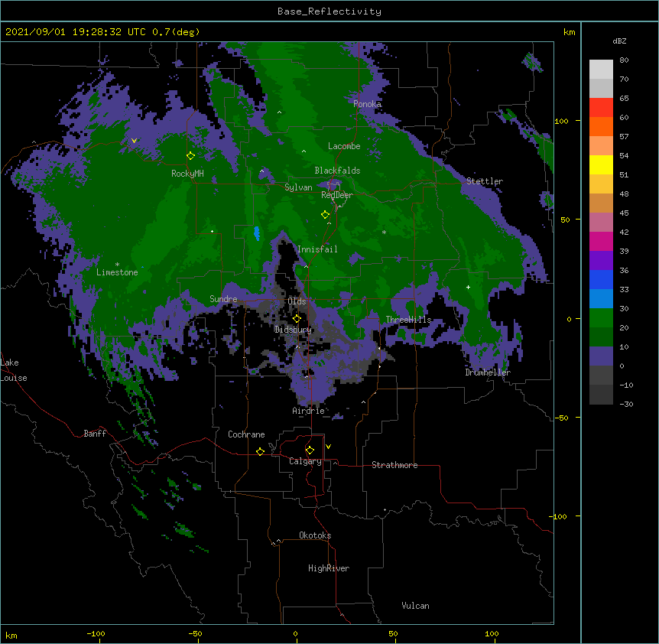The width and height of the screenshot is (659, 644).
Task: Select the bright yellow 51–54 dBZ swatch
Action: (x=601, y=164)
